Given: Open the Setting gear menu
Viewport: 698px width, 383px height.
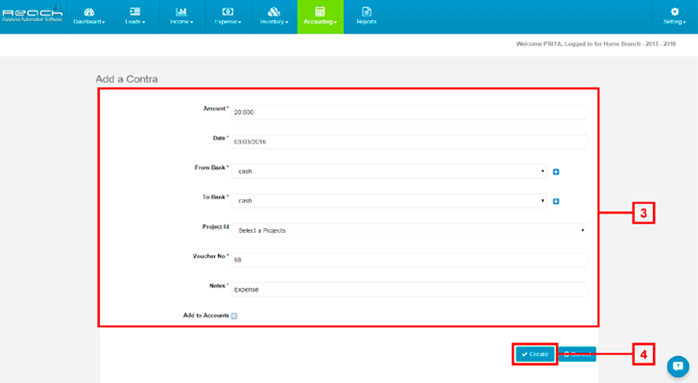Looking at the screenshot, I should pos(675,16).
